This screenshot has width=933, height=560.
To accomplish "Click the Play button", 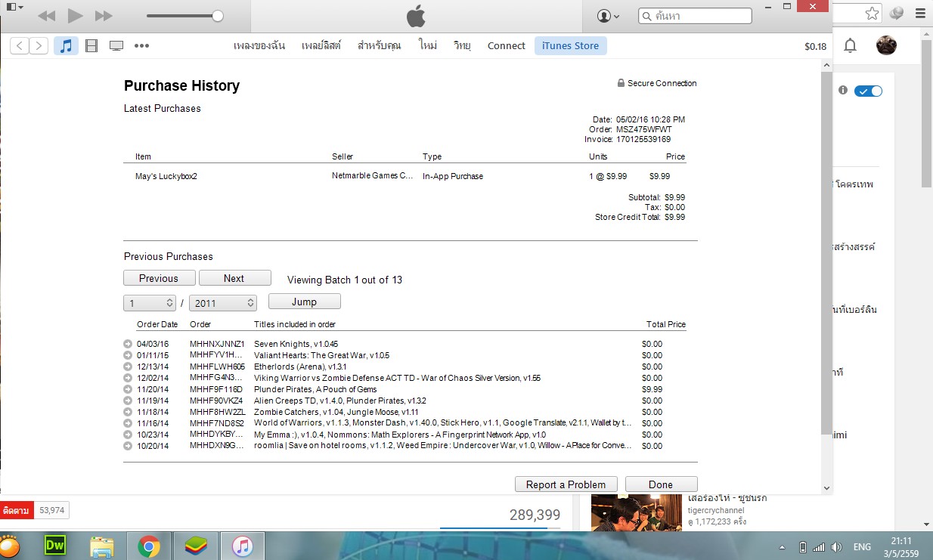I will (75, 15).
